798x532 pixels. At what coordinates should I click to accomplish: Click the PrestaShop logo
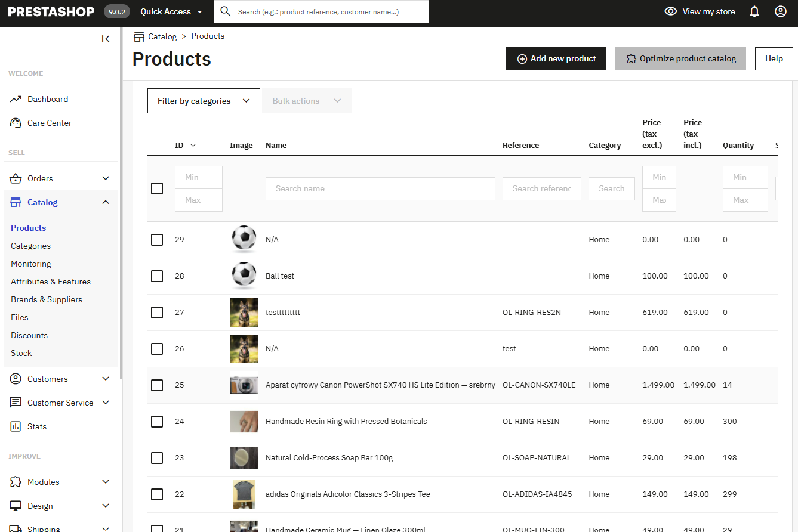[51, 12]
